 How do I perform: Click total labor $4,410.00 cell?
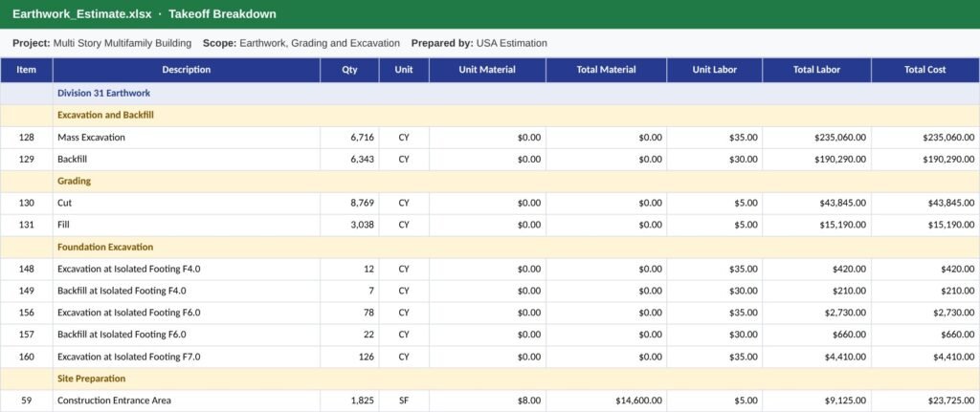pos(817,358)
